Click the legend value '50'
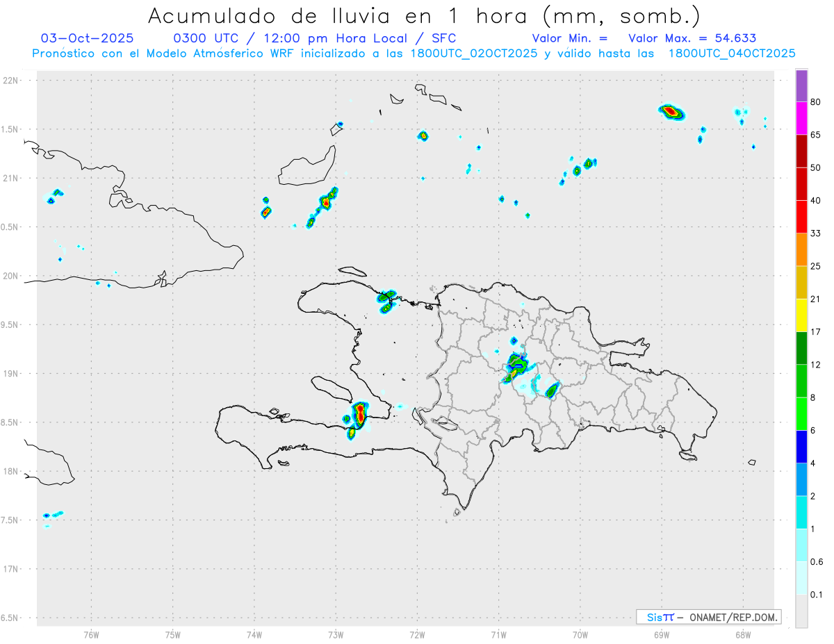The height and width of the screenshot is (644, 834). [x=816, y=167]
